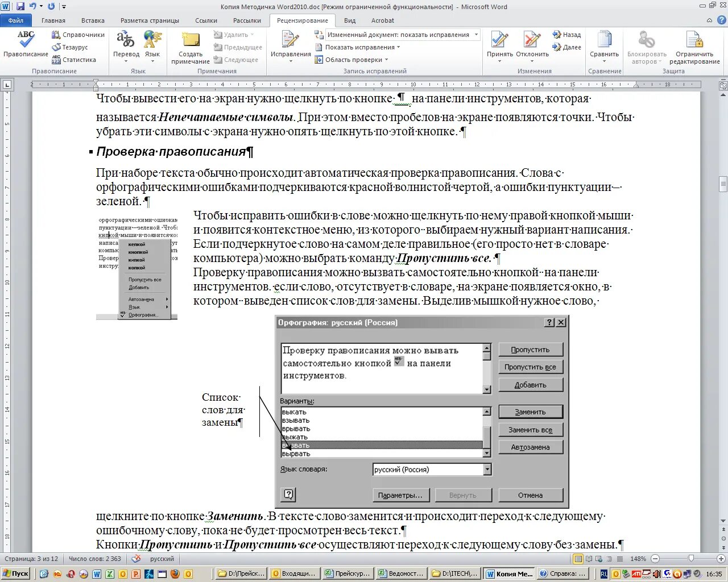Switch to the Ссылки tab
Viewport: 728px width, 582px height.
click(x=206, y=20)
